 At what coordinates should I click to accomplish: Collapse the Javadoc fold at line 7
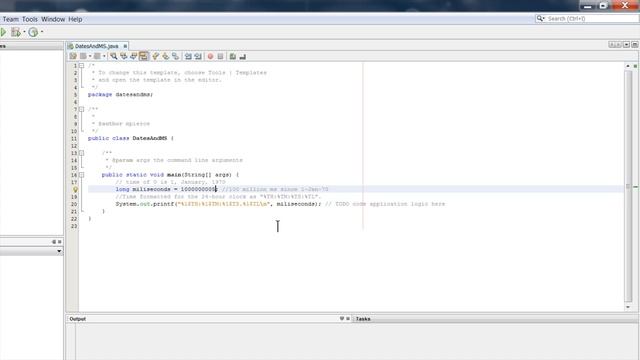point(82,109)
